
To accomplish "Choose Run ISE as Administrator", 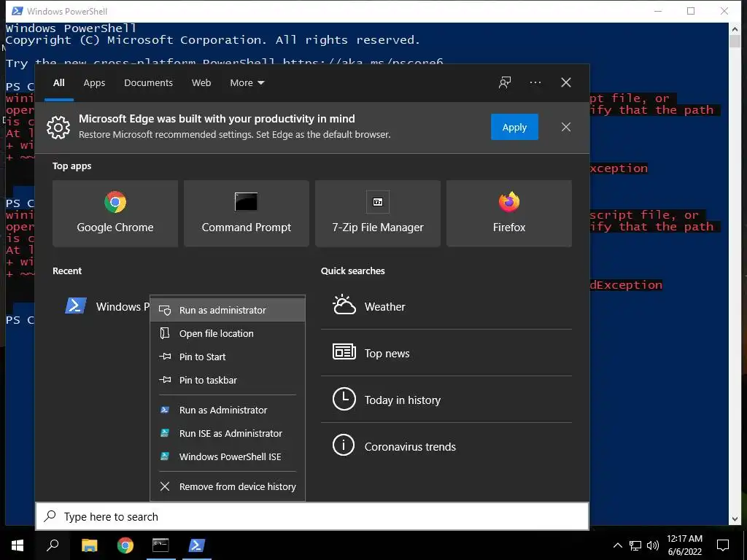I will click(228, 433).
